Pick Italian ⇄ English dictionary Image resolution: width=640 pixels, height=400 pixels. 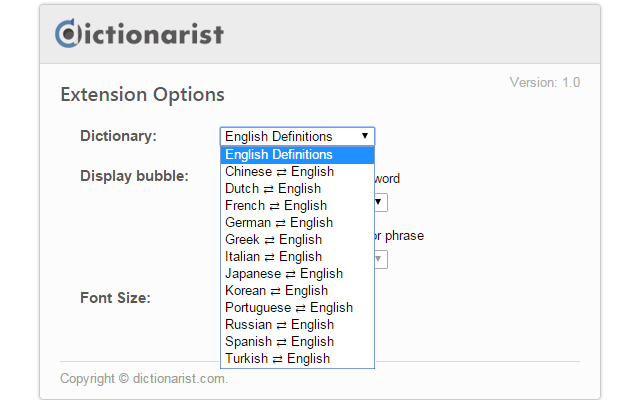(x=274, y=257)
